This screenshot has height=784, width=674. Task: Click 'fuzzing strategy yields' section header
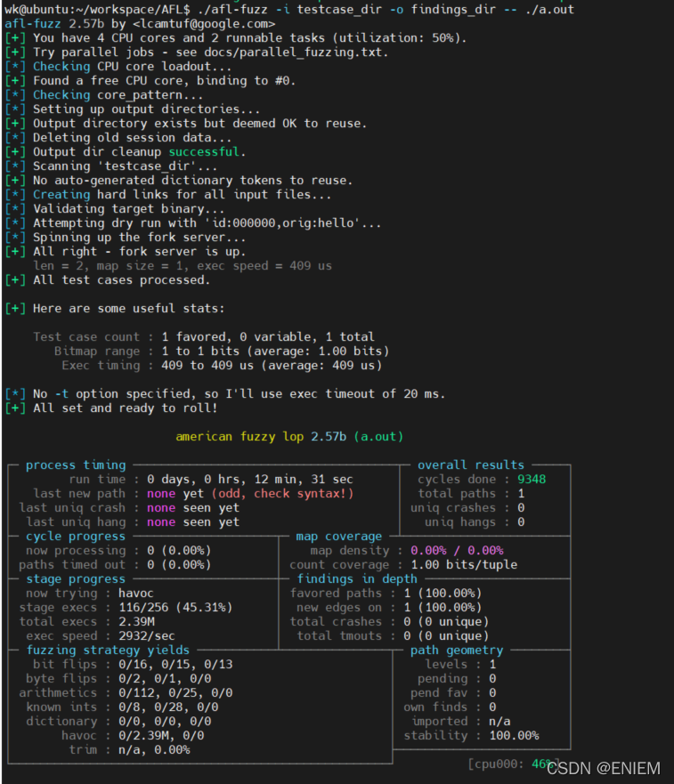(x=108, y=650)
